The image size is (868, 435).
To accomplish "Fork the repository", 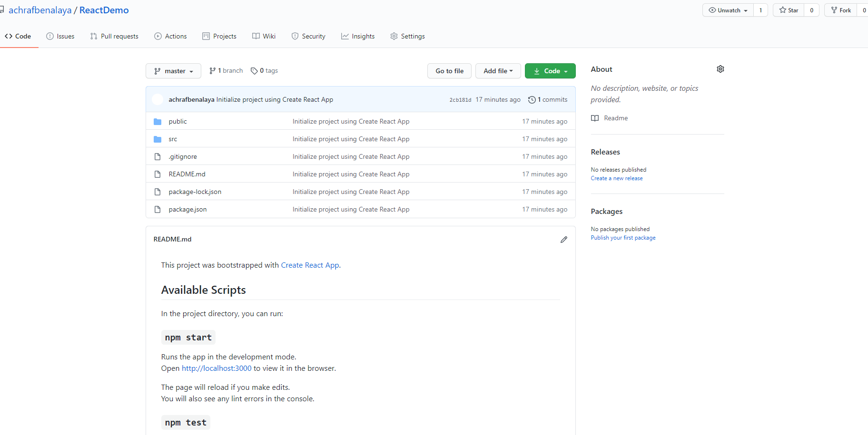I will point(840,10).
